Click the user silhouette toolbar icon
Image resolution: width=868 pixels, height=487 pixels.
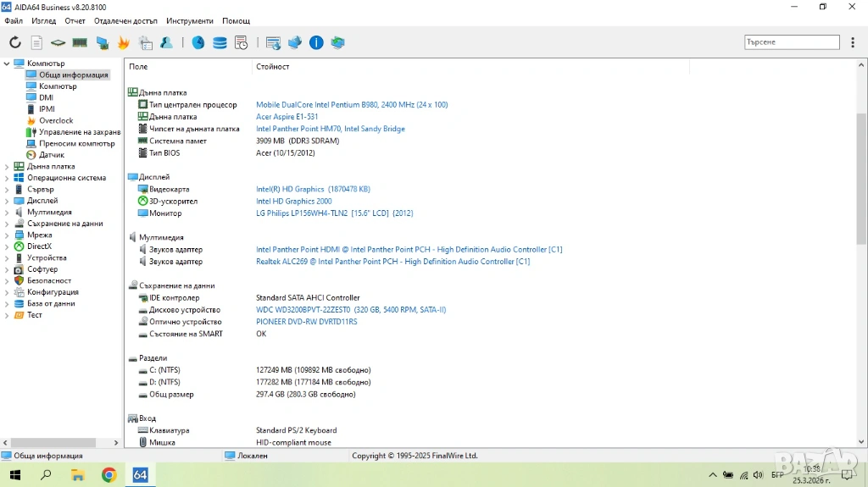coord(167,42)
